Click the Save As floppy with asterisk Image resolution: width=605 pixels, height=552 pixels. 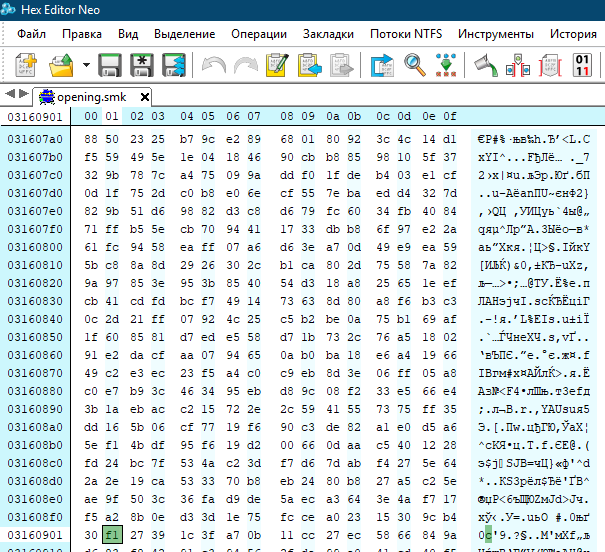pyautogui.click(x=142, y=65)
